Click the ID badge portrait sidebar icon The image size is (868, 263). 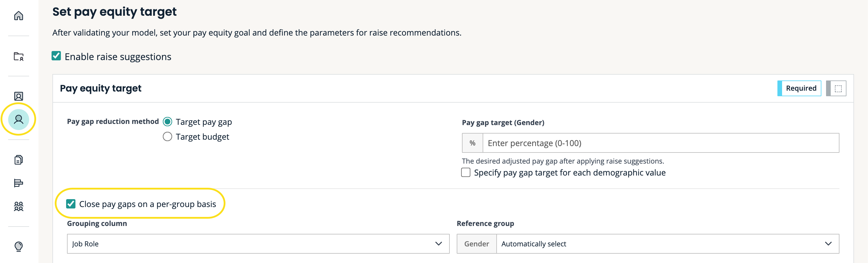[19, 97]
